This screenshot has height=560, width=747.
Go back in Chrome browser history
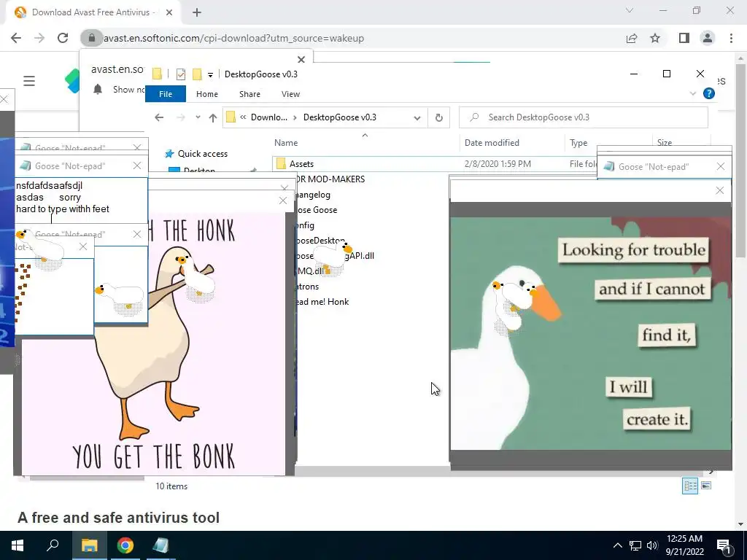pyautogui.click(x=16, y=38)
